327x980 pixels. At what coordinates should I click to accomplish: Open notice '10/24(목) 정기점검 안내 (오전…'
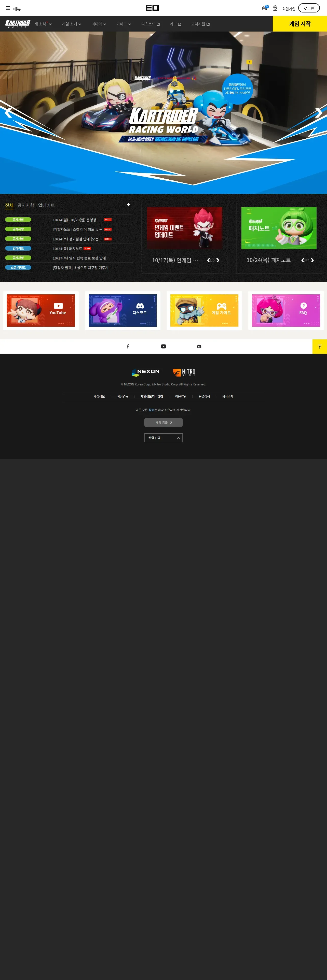77,239
